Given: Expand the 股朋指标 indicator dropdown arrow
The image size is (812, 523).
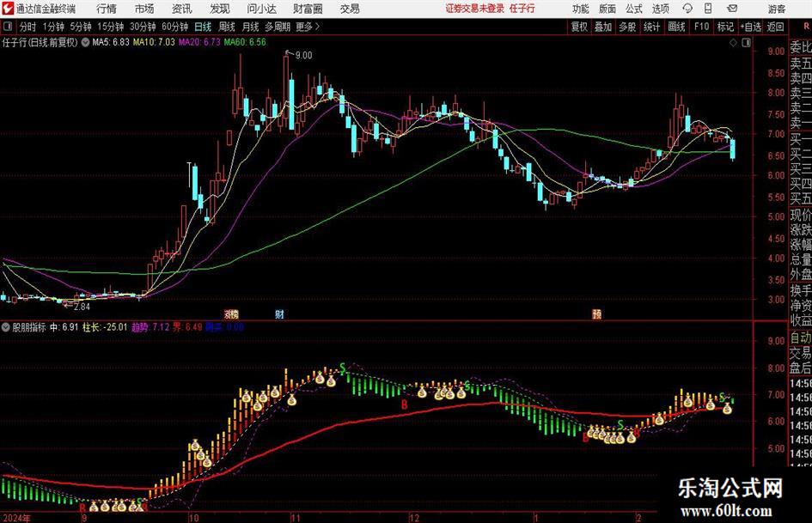Looking at the screenshot, I should click(x=6, y=327).
